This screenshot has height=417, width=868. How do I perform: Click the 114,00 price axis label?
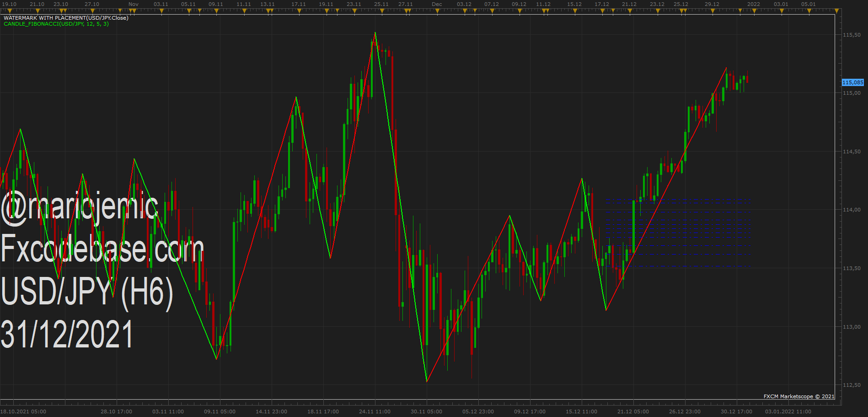pyautogui.click(x=852, y=210)
